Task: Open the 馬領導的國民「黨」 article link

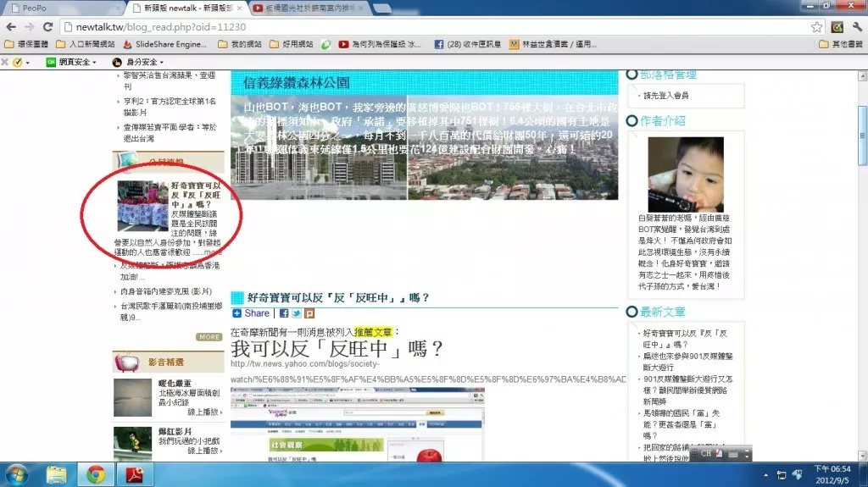Action: [x=681, y=424]
